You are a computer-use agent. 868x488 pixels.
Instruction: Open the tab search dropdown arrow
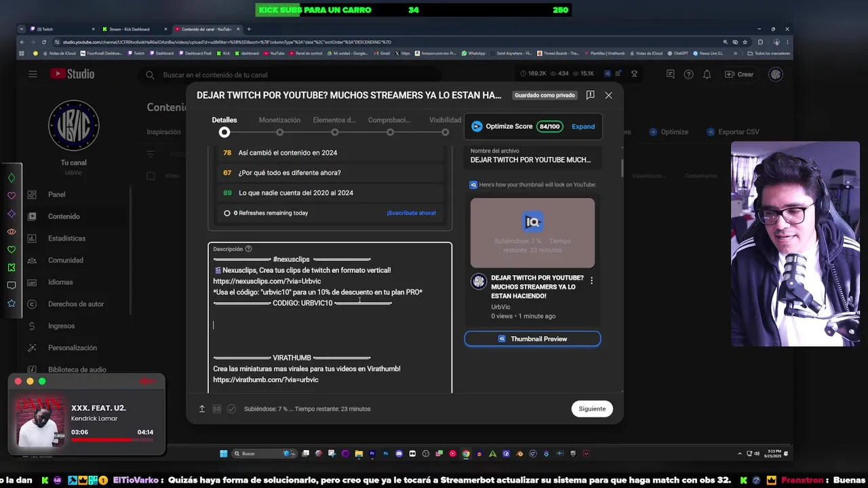coord(22,29)
